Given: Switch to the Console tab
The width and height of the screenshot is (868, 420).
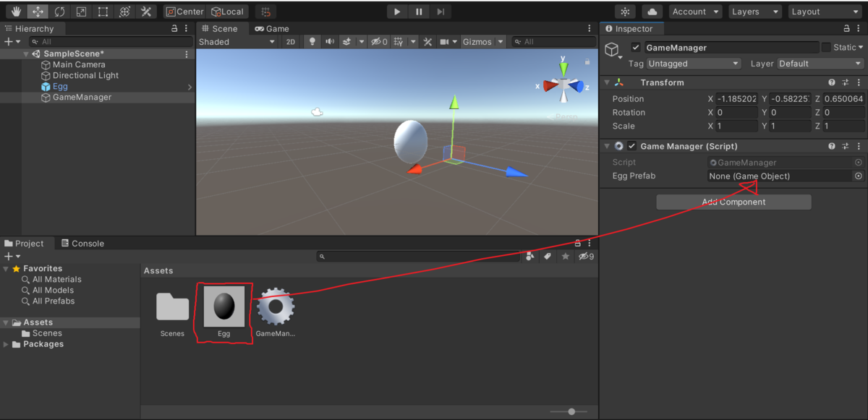Looking at the screenshot, I should pos(82,244).
